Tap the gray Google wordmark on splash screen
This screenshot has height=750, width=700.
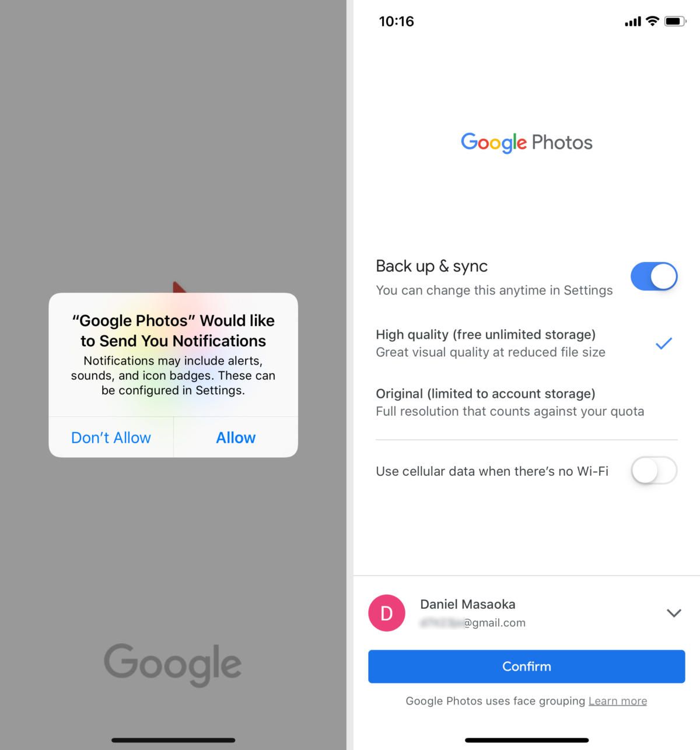(x=173, y=665)
